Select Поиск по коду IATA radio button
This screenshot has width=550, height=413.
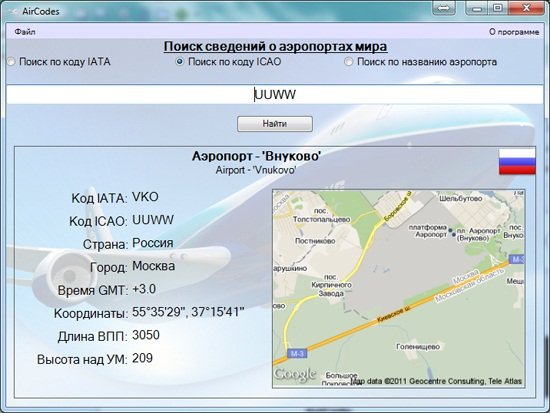coord(11,62)
